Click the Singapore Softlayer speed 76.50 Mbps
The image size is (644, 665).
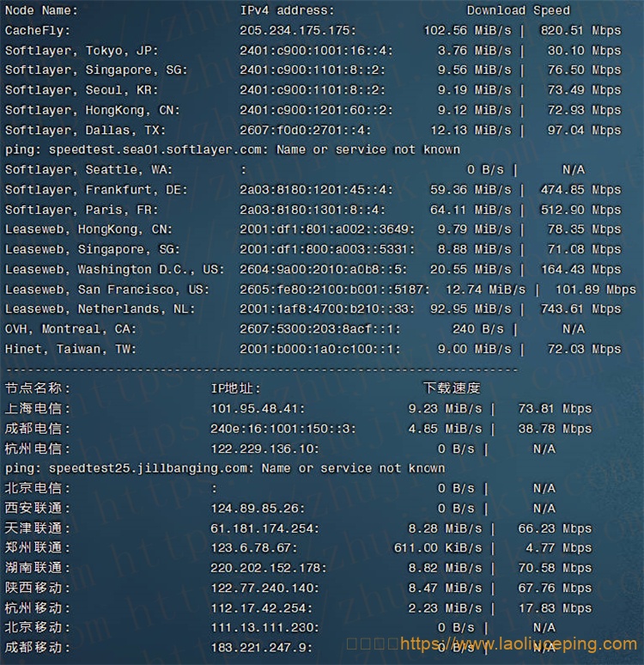tap(584, 70)
